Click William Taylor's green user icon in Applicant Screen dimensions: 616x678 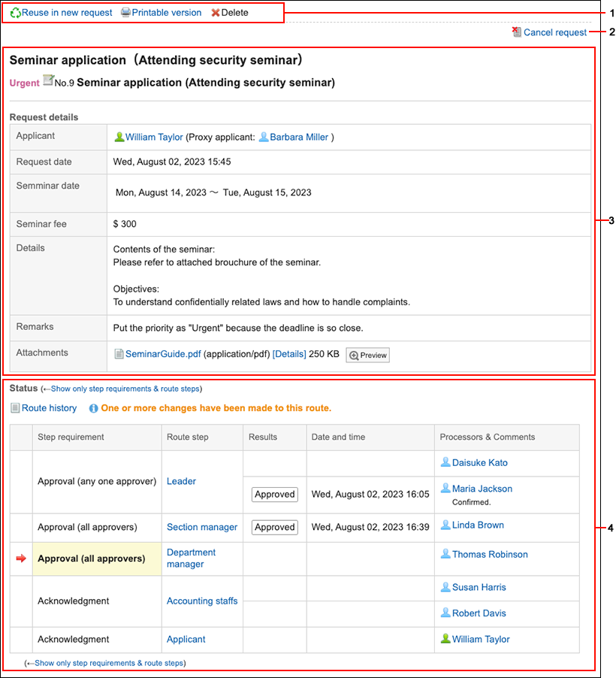coord(119,137)
